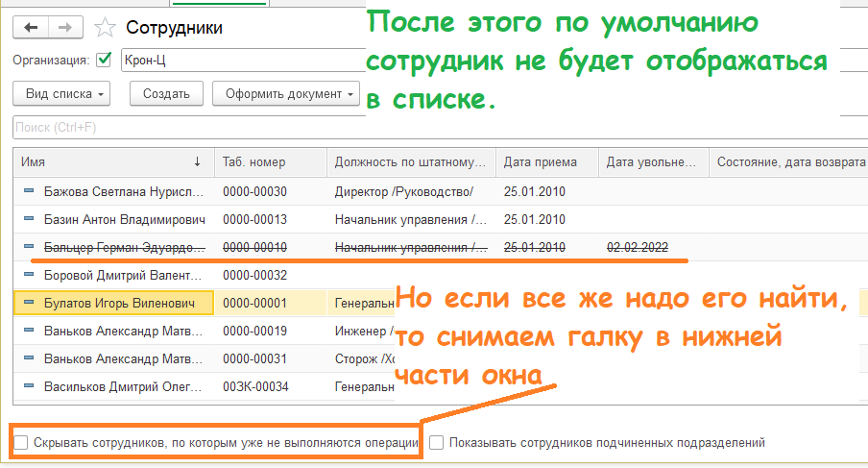Image resolution: width=868 pixels, height=468 pixels.
Task: Click row icon next to Ваньков with number 0000-00019
Action: click(x=29, y=330)
